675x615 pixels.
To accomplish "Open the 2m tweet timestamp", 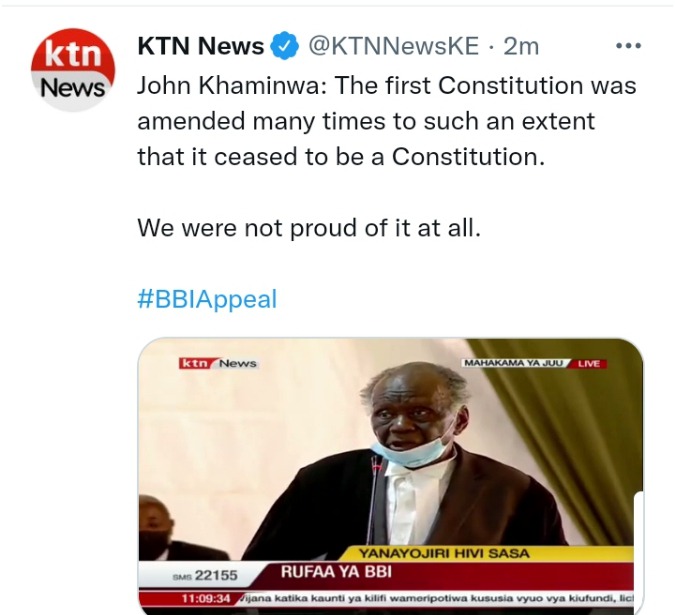I will click(x=521, y=46).
